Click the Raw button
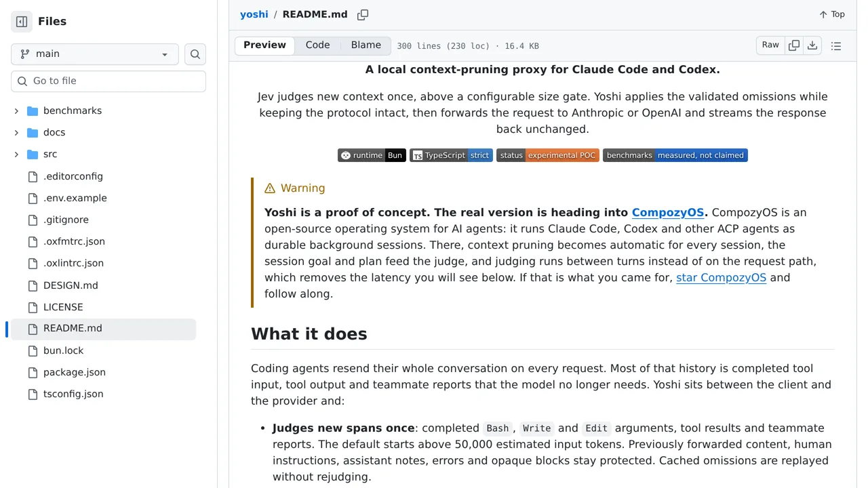Image resolution: width=868 pixels, height=488 pixels. coord(770,45)
